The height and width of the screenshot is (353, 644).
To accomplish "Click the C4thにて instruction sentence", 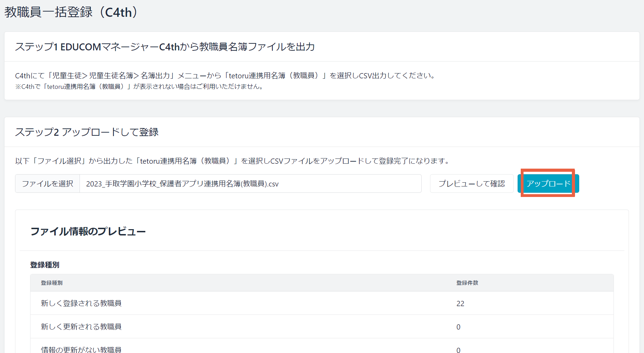I will point(225,76).
